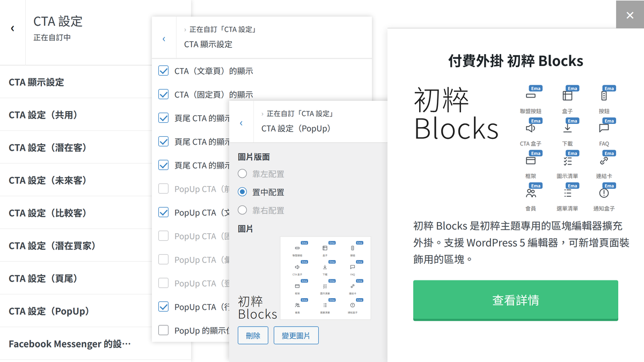Viewport: 644px width, 362px height.
Task: Select the 靠右配置 radio button
Action: [243, 210]
